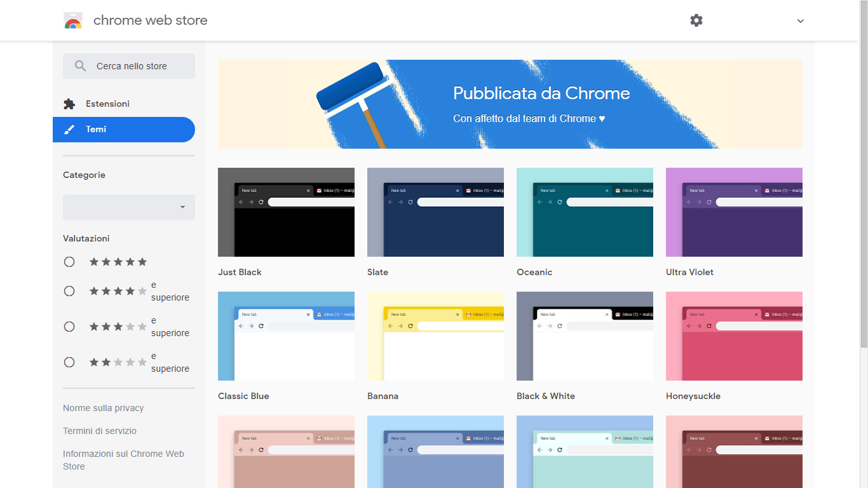The width and height of the screenshot is (868, 488).
Task: Open the Categorie dropdown
Action: [x=129, y=207]
